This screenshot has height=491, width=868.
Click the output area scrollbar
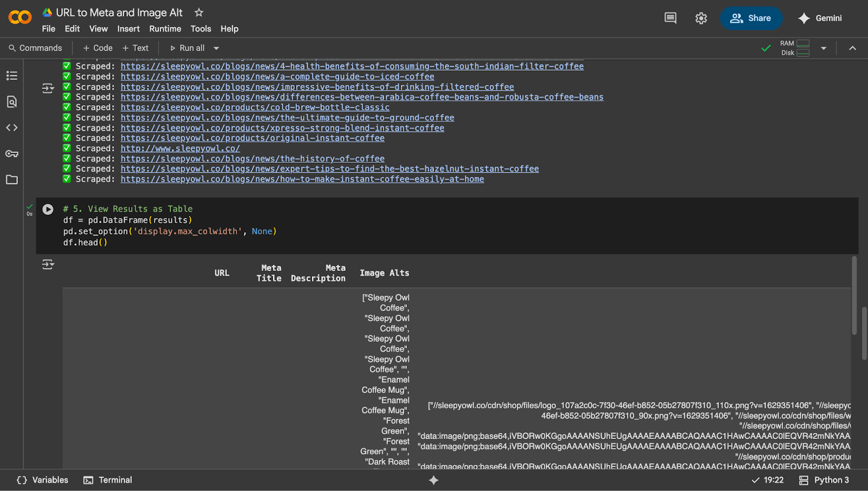pos(854,296)
